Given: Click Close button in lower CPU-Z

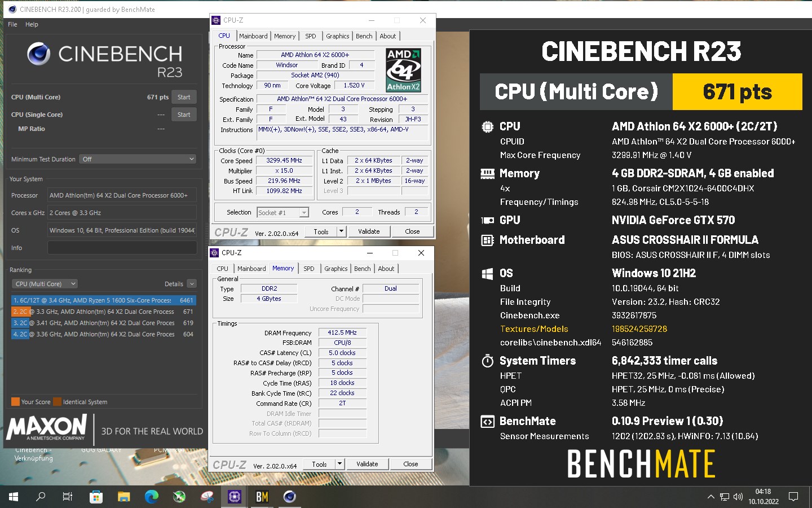Looking at the screenshot, I should pyautogui.click(x=411, y=464).
